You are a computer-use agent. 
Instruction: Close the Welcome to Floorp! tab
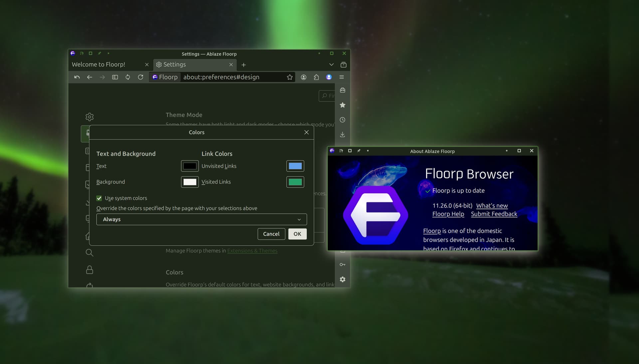147,65
